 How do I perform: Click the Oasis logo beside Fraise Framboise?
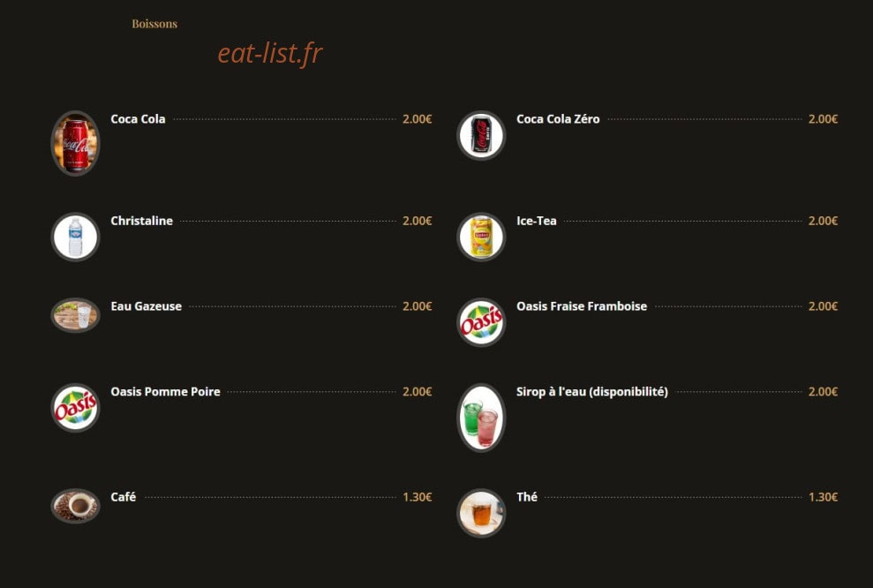coord(481,322)
